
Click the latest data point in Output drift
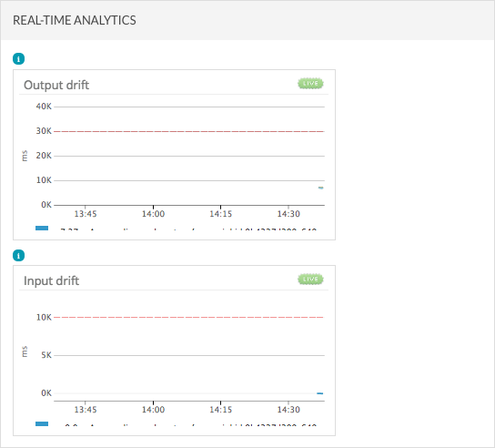click(x=320, y=188)
